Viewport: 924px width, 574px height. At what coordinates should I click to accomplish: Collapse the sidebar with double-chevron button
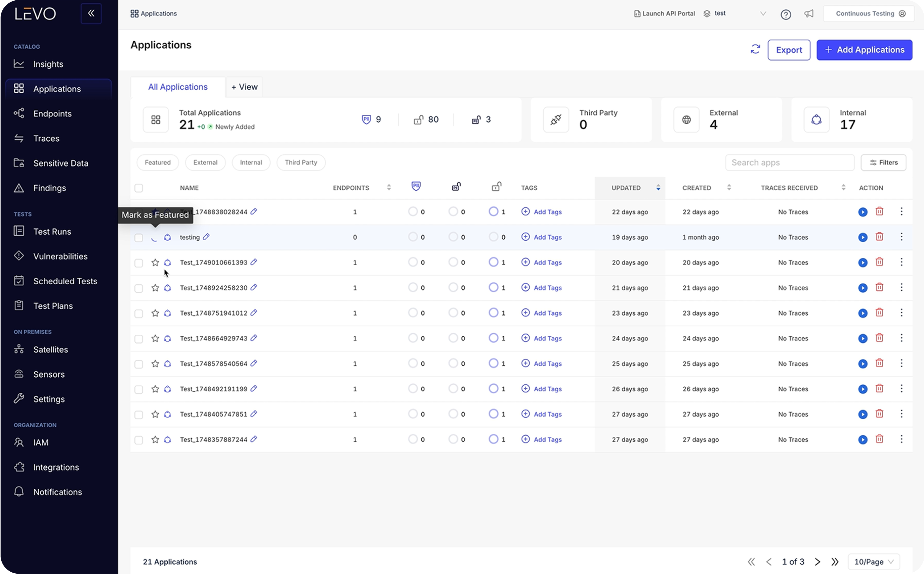tap(91, 14)
